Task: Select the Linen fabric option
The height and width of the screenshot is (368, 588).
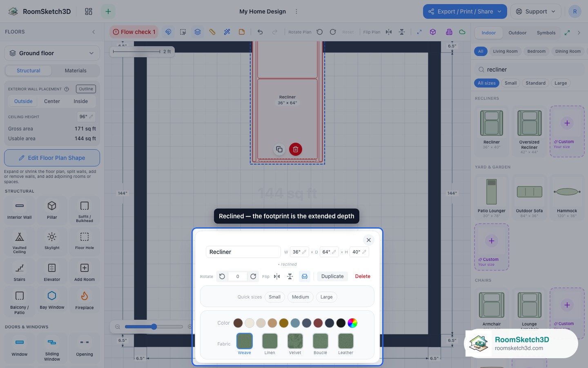Action: pos(269,344)
